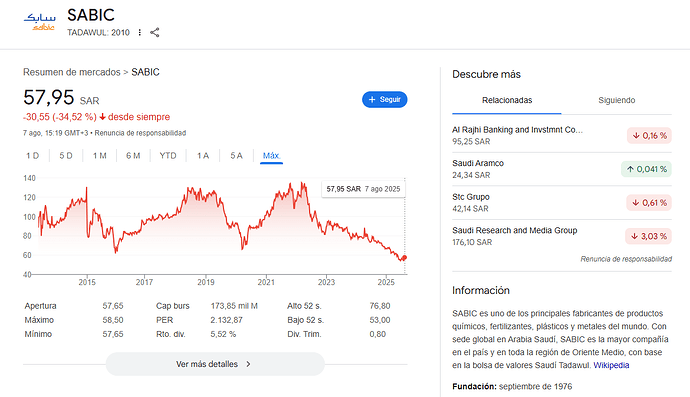Screen dimensions: 690x397
Task: Select the 5 A chart range
Action: click(x=236, y=156)
